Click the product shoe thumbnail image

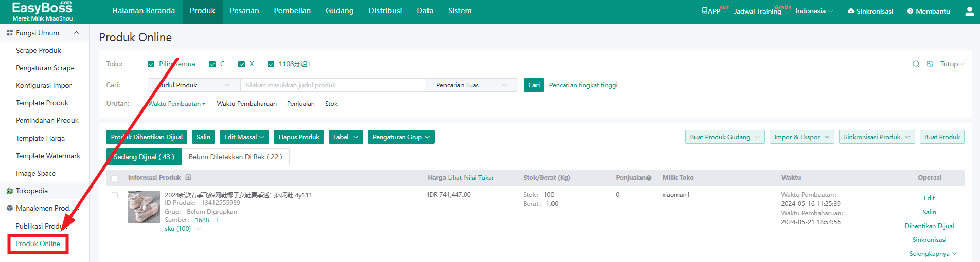click(144, 207)
